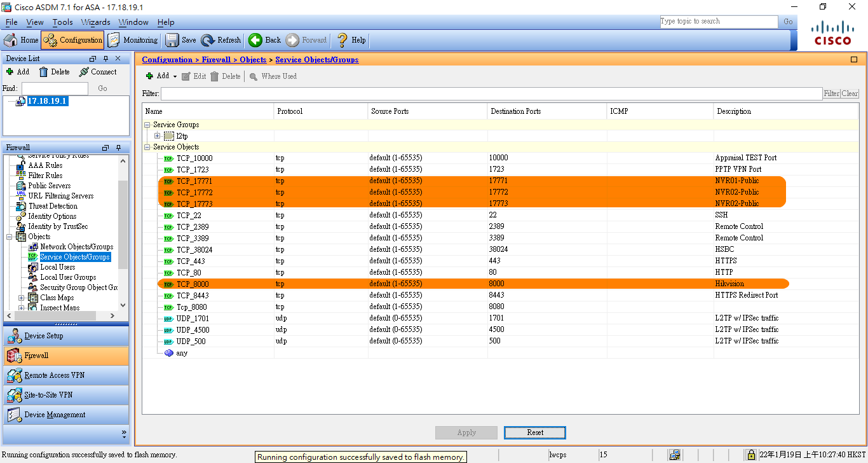Open the Wizards menu
Image resolution: width=868 pixels, height=463 pixels.
tap(95, 22)
